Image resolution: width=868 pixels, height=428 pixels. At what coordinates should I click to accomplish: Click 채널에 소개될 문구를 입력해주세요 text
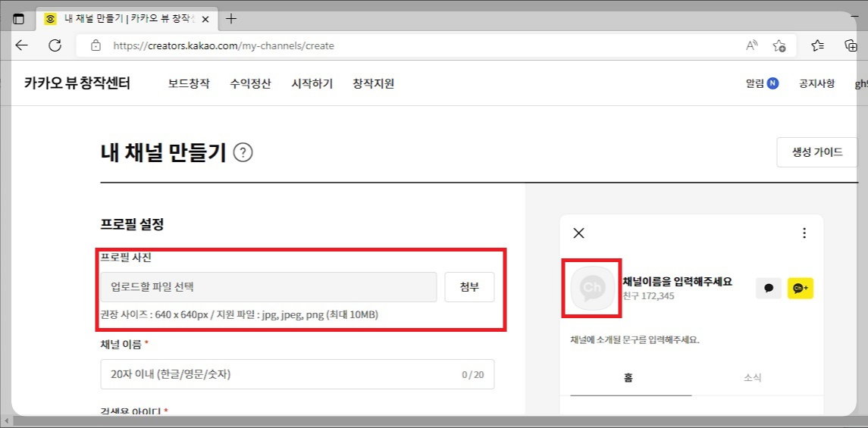(635, 339)
